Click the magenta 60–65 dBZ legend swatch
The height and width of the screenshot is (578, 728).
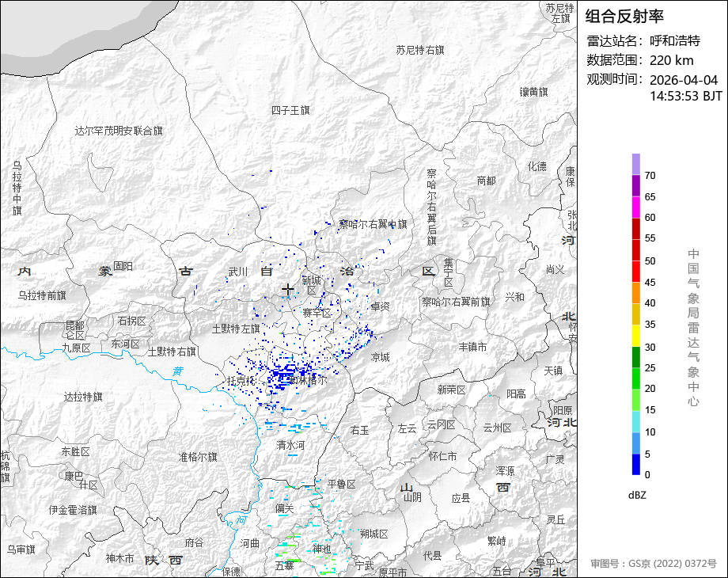point(635,207)
